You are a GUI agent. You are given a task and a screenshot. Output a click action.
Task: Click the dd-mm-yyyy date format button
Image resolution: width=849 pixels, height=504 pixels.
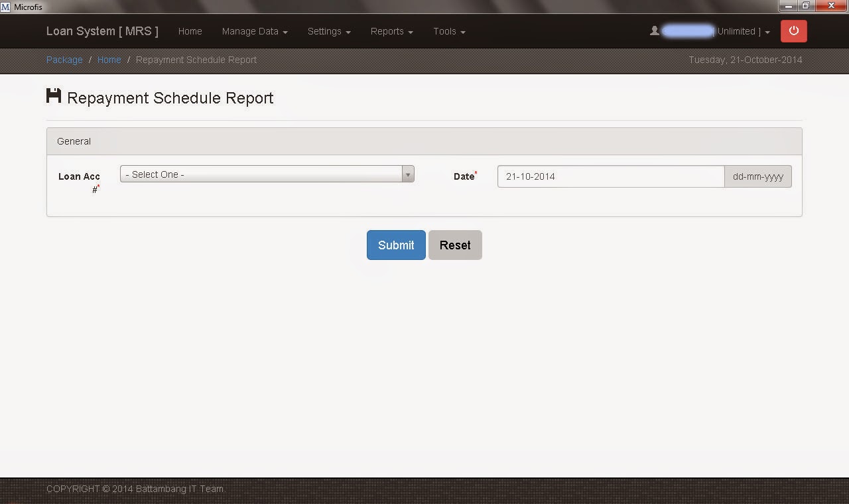coord(757,176)
